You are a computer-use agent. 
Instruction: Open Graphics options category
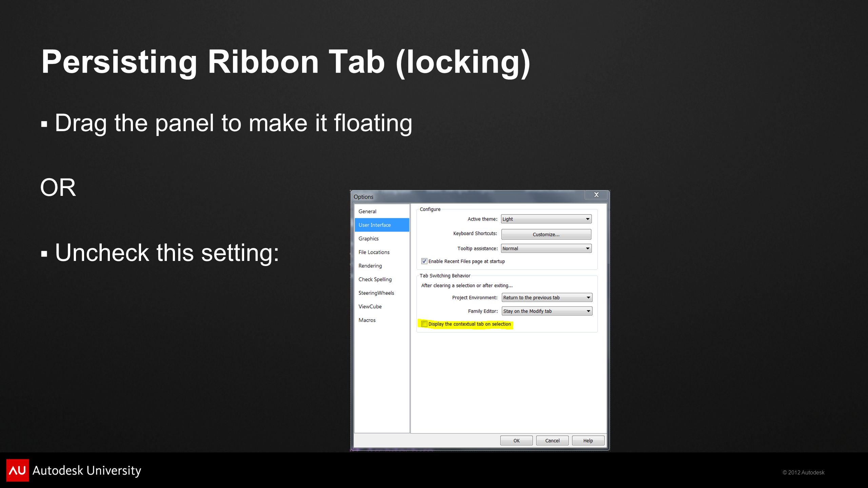pos(382,238)
